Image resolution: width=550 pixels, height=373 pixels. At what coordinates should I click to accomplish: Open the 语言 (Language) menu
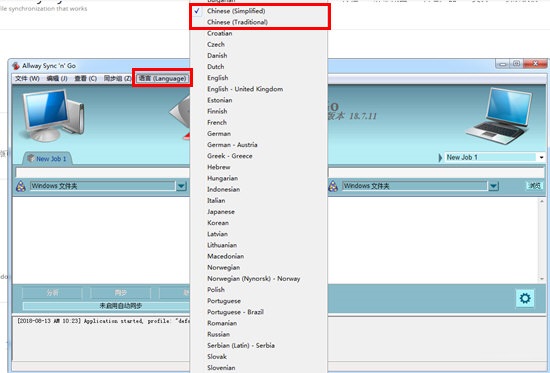tap(162, 78)
